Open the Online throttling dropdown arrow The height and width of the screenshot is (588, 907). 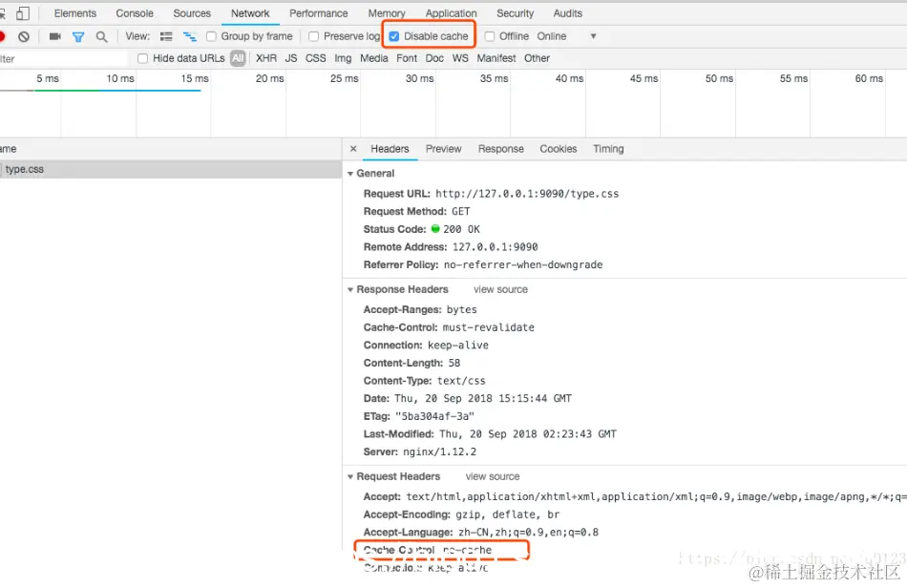click(593, 36)
